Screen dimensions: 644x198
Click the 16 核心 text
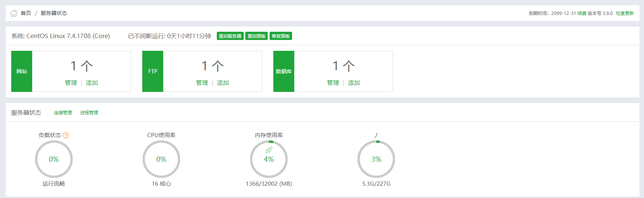click(x=161, y=183)
